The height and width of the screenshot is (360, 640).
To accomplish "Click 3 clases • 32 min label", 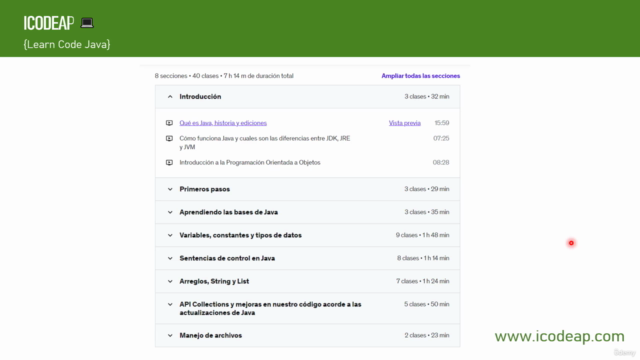I will 427,97.
